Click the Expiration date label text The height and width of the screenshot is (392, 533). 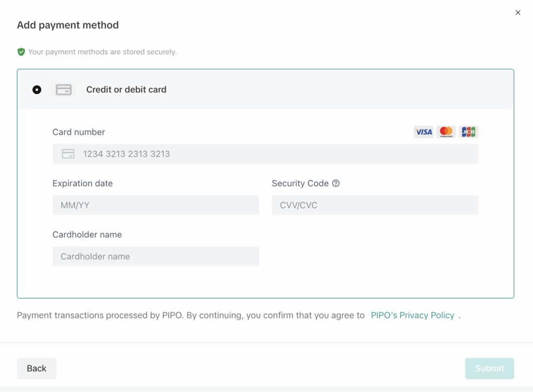[x=82, y=183]
